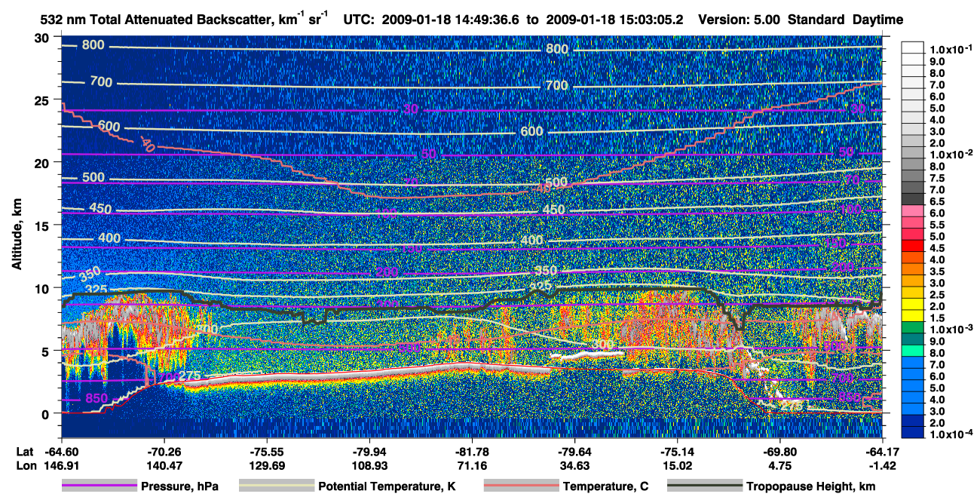980x503 pixels.
Task: Click latitude value '-64.17'
Action: pyautogui.click(x=882, y=452)
